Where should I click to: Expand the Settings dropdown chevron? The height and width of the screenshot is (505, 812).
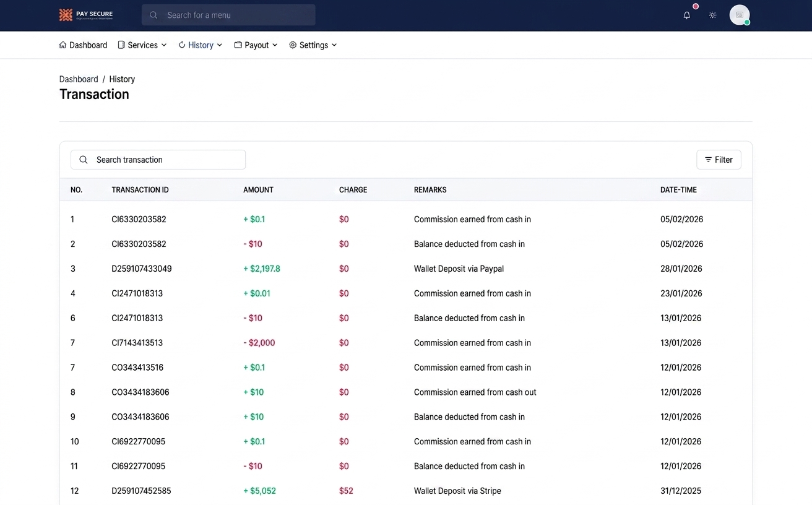click(x=334, y=45)
